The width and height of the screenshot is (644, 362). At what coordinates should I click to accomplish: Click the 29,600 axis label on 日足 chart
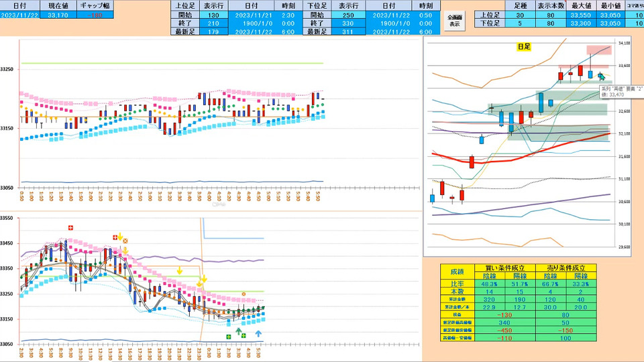(624, 247)
